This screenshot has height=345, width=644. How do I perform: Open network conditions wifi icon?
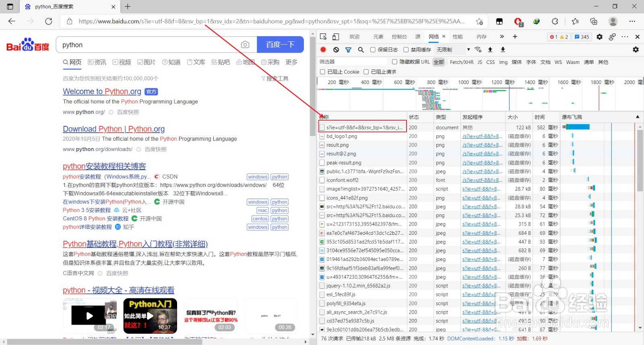coord(478,49)
